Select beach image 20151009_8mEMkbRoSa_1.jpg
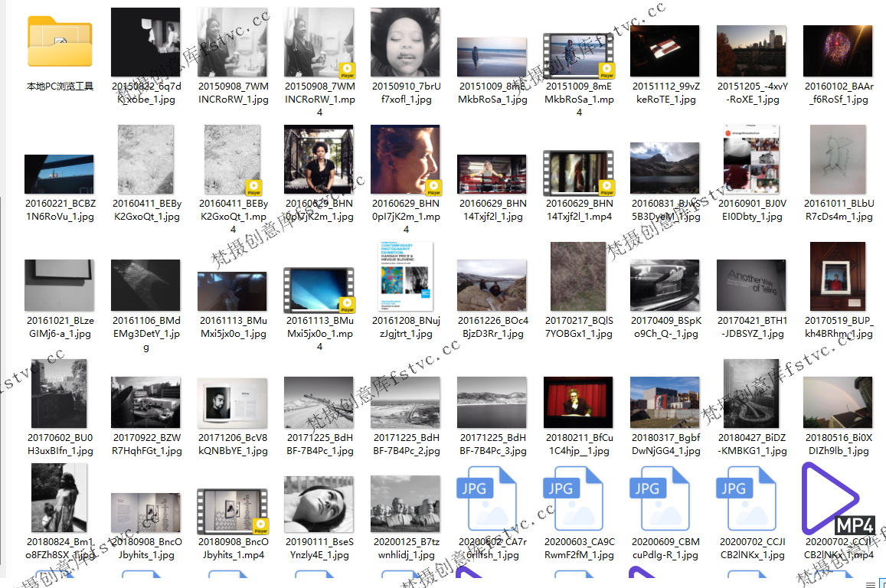 pos(492,57)
